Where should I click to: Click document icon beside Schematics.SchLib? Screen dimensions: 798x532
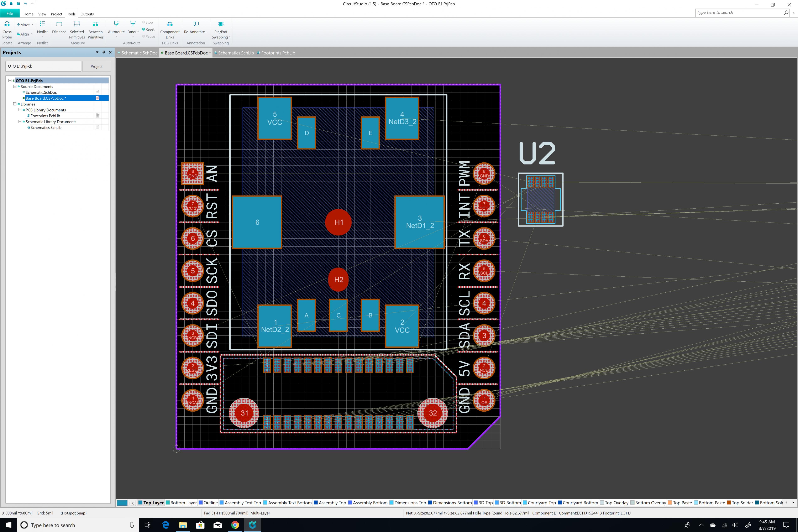coord(97,127)
